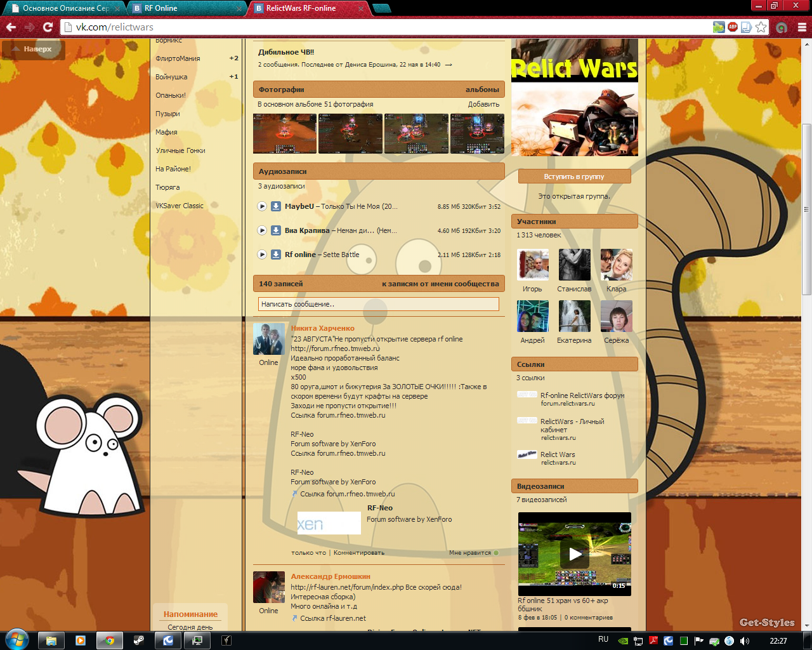This screenshot has height=650, width=812.
Task: Like the post via Мне нравится
Action: [473, 553]
